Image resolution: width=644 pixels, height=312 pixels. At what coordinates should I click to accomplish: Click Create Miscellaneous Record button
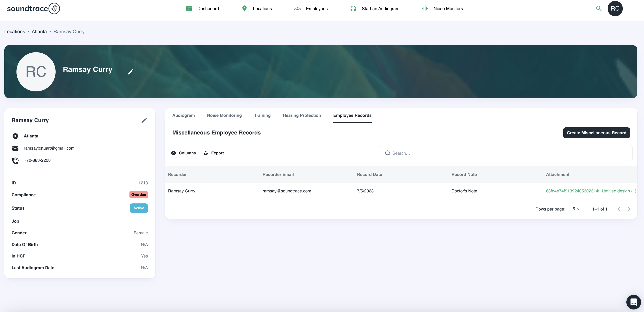(596, 133)
